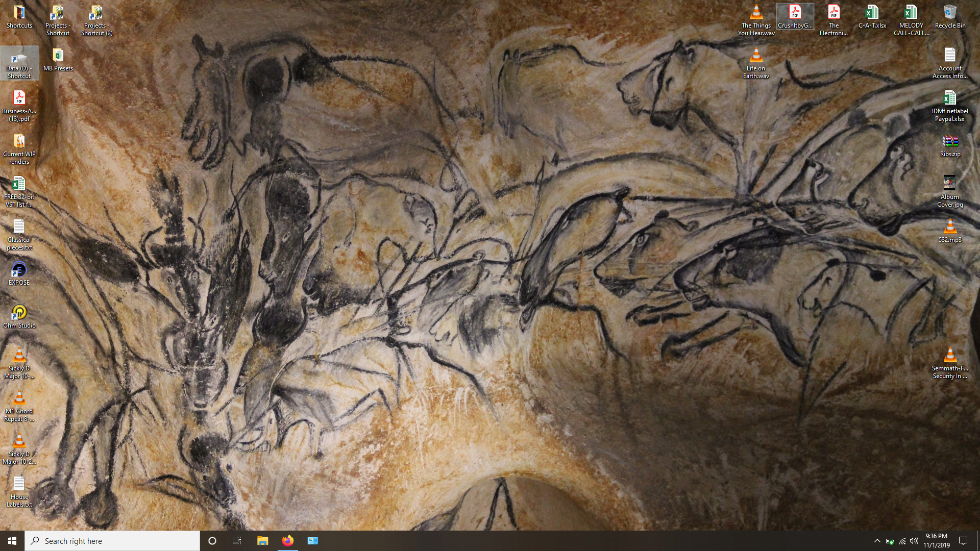
Task: Open the Windows Start menu
Action: pyautogui.click(x=12, y=541)
